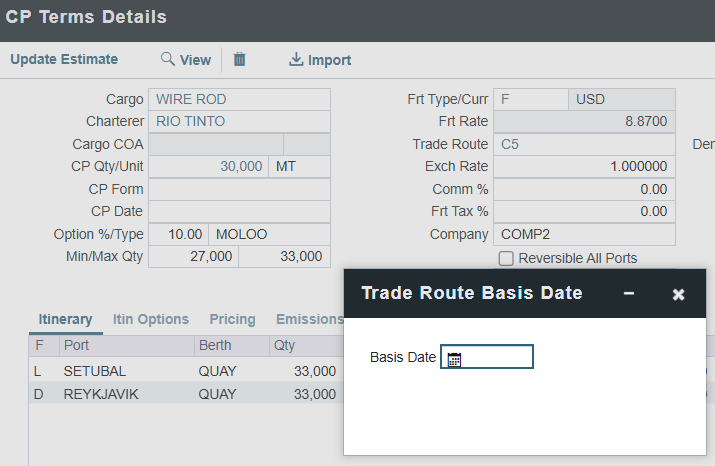The height and width of the screenshot is (466, 715).
Task: Click the trash delete icon
Action: click(x=240, y=60)
